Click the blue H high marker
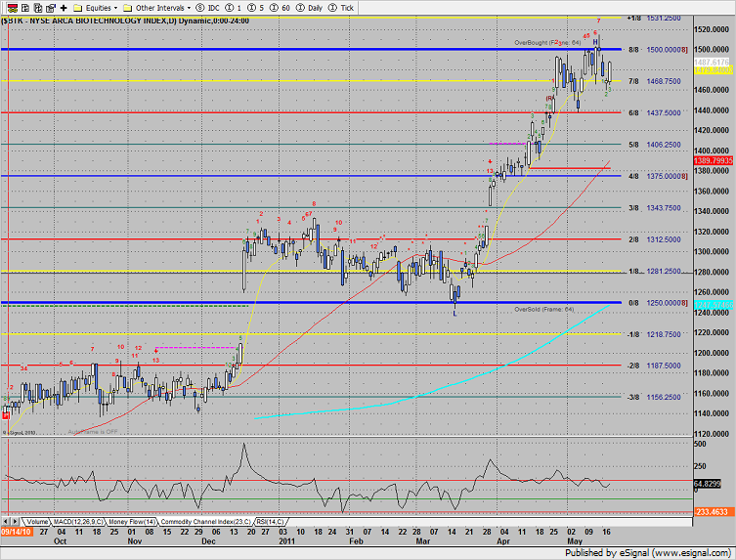Screen dimensions: 736x560 (595, 42)
